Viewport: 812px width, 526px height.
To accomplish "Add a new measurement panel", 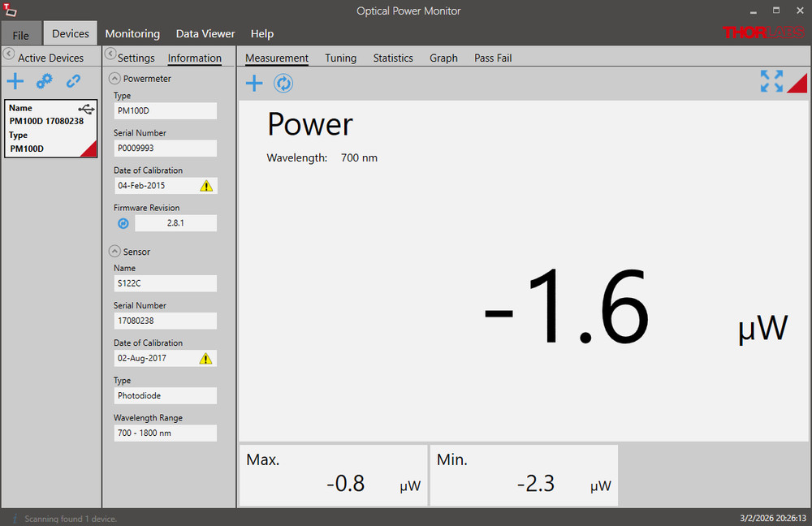I will point(254,83).
